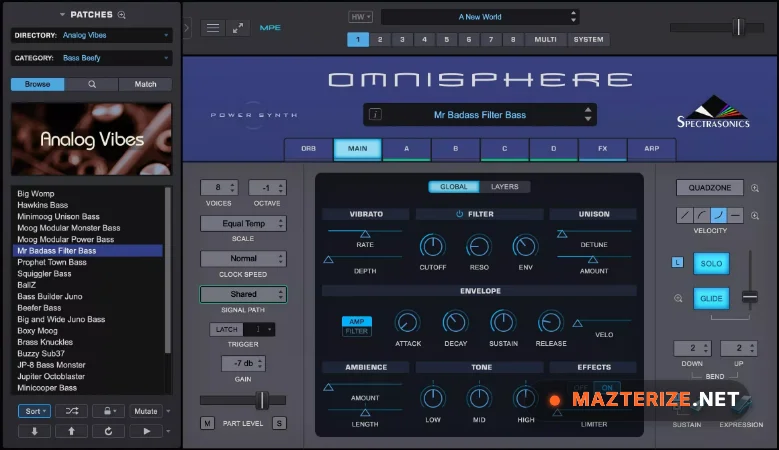Click the glide time vertical slider

click(750, 297)
